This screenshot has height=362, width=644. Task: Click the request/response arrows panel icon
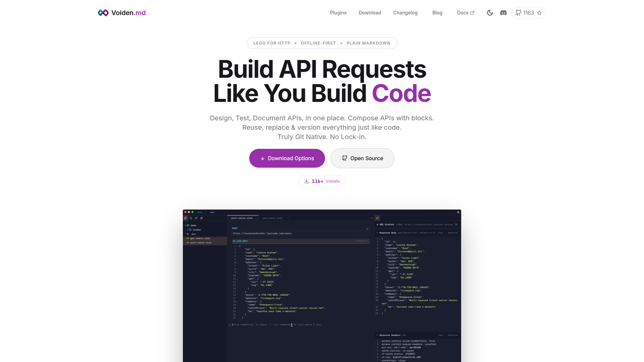coord(377,218)
